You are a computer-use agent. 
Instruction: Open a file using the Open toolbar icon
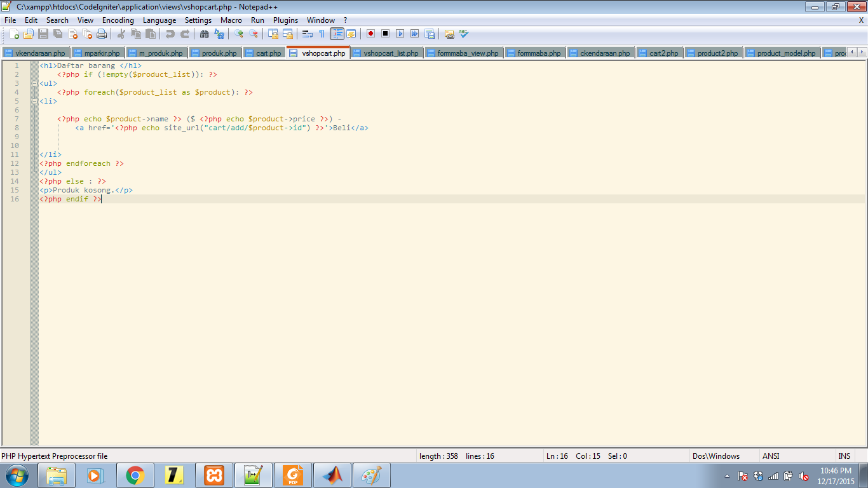27,34
